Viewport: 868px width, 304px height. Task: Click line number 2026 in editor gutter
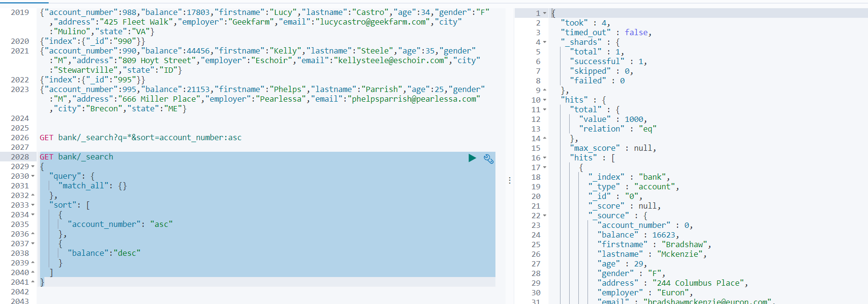point(20,138)
